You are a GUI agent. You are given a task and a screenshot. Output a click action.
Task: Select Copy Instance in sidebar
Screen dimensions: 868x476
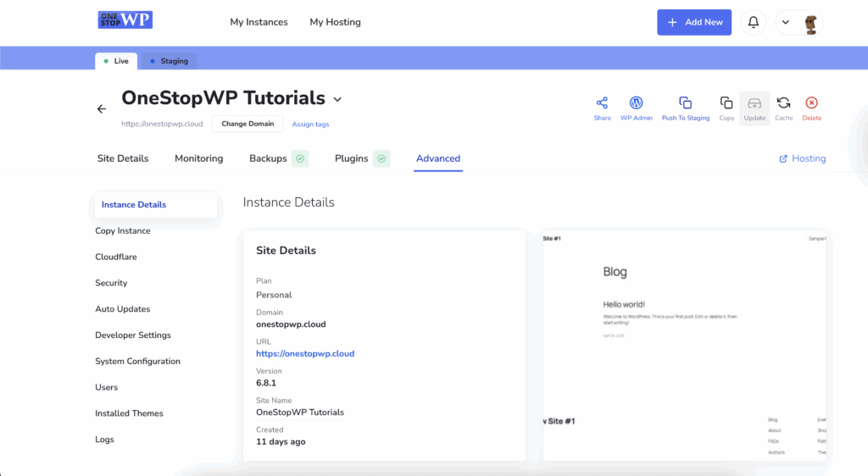pos(123,231)
